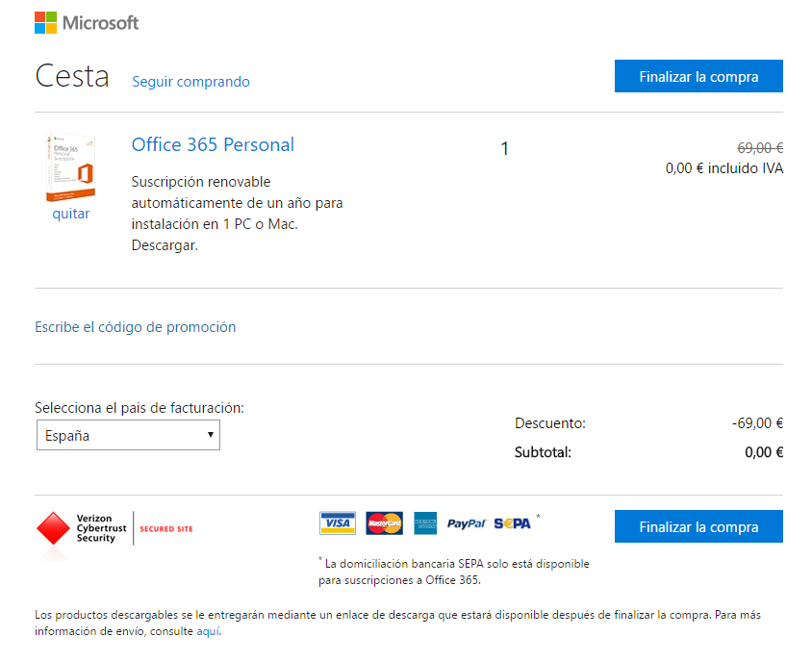Click the price 0,00 € incluido IVA
Screen dimensions: 812x662
point(724,168)
